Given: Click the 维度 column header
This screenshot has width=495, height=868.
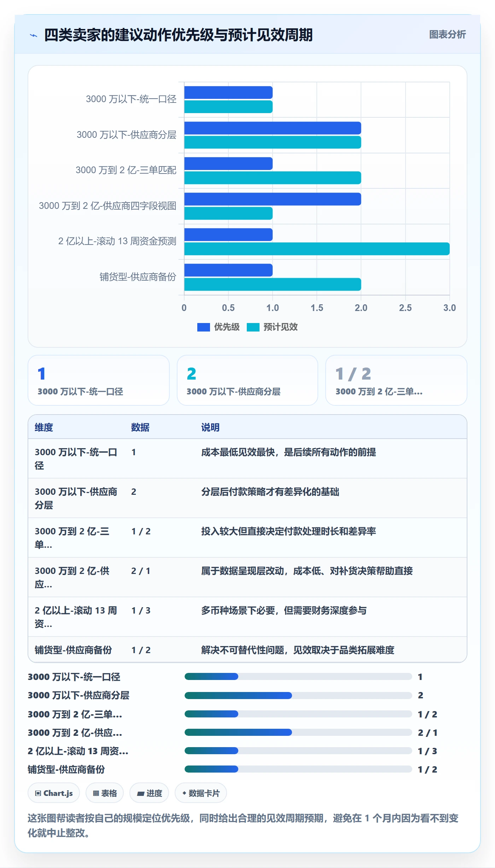Looking at the screenshot, I should [x=44, y=427].
